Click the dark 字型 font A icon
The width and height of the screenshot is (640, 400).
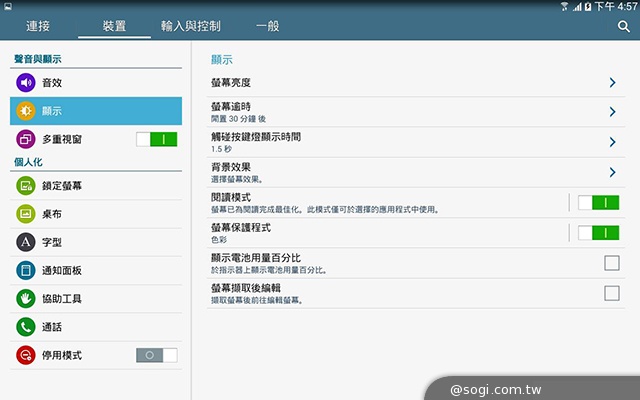point(26,242)
